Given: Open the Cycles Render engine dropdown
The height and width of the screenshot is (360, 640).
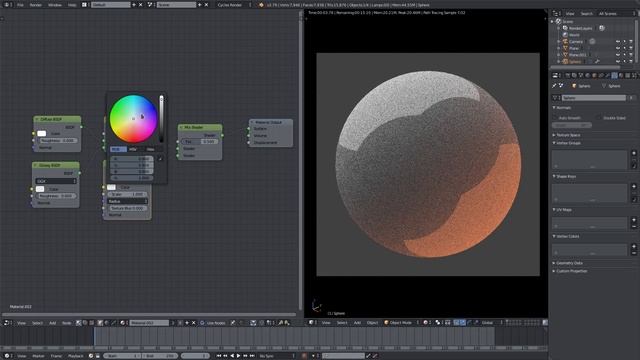Looking at the screenshot, I should click(233, 5).
